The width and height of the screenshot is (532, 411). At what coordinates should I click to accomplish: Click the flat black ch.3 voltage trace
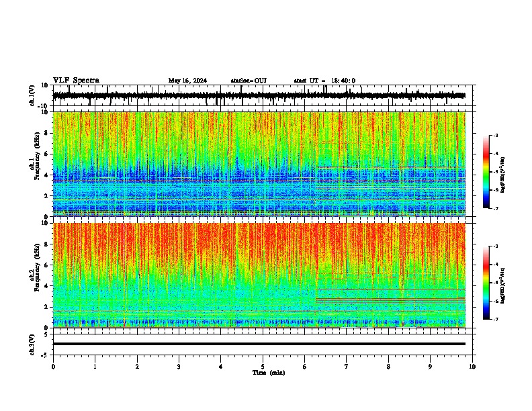[x=259, y=344]
